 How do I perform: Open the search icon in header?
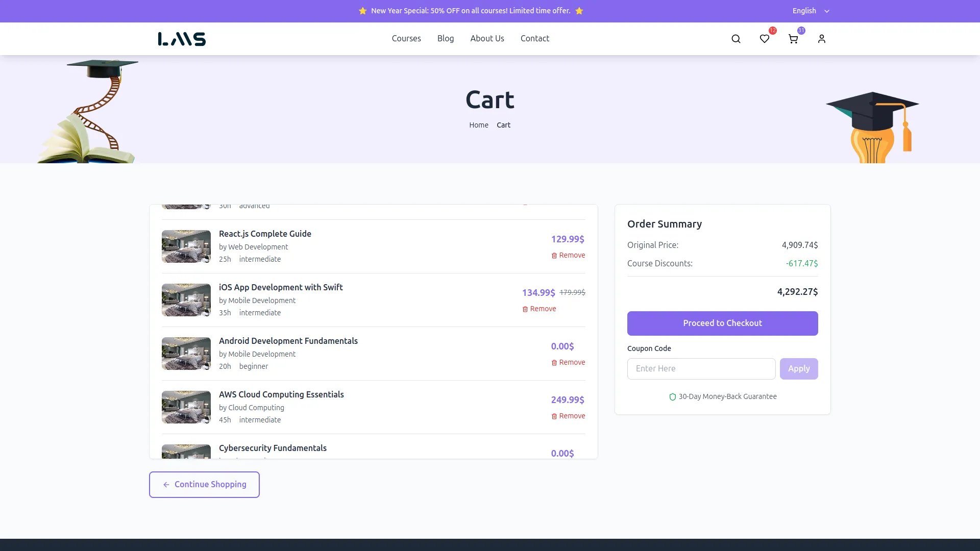[x=736, y=39]
